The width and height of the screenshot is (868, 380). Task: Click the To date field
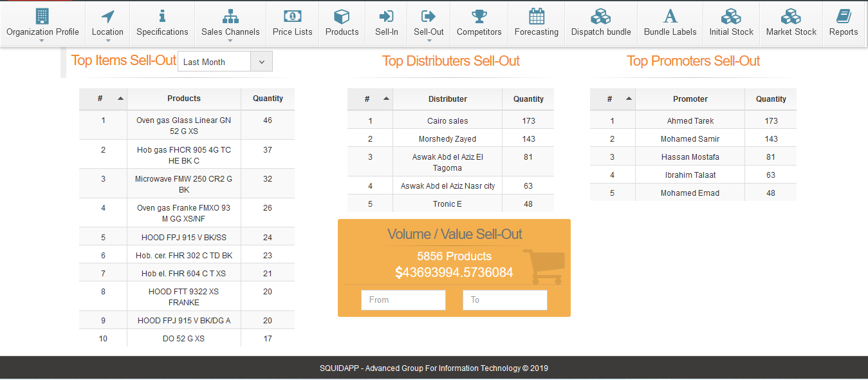(x=505, y=300)
